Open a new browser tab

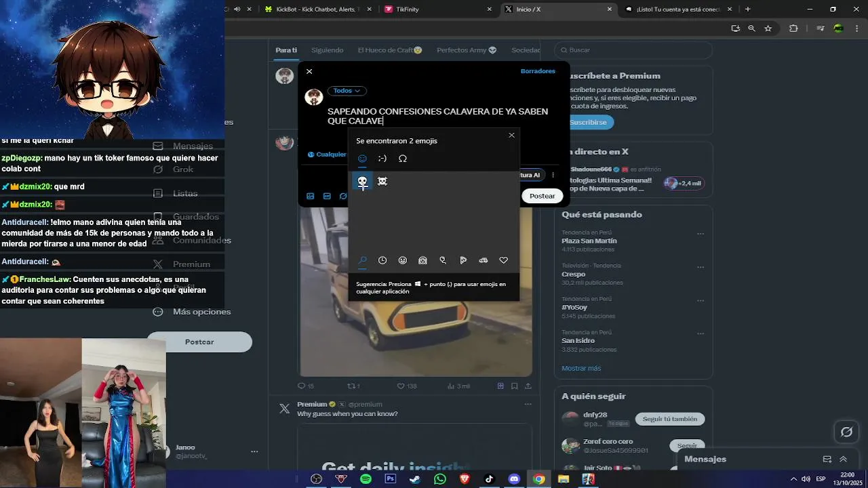point(748,9)
